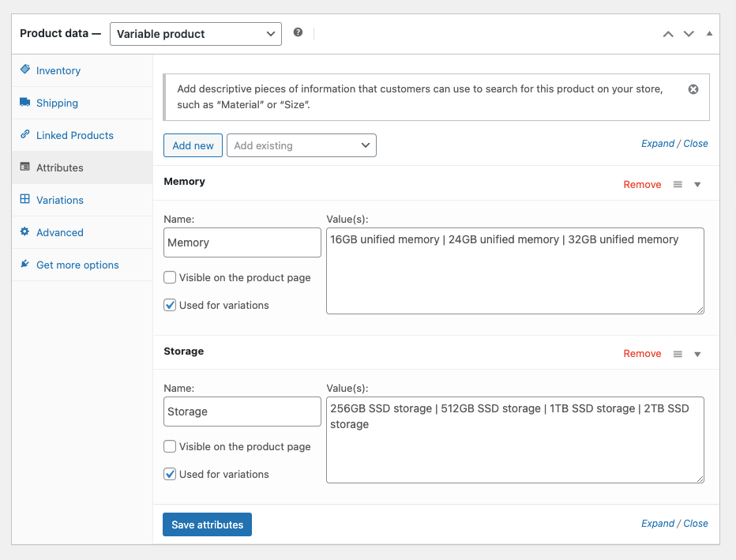Switch to the Variations tab
Screen dimensions: 736x560
[59, 200]
